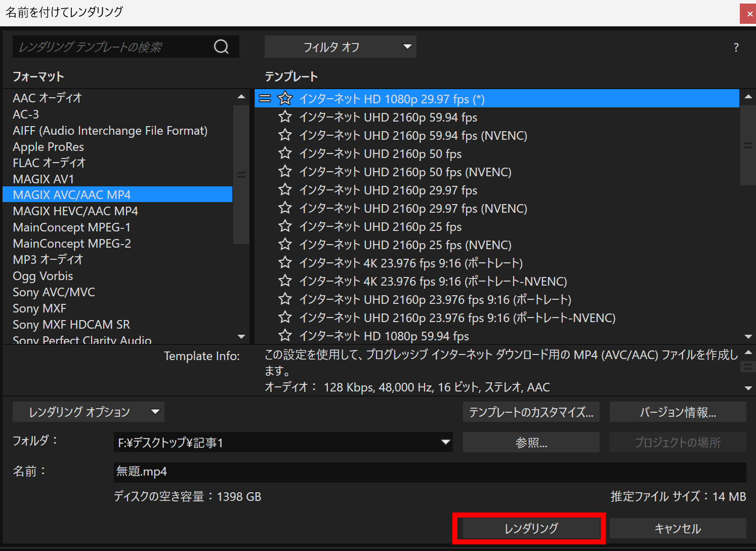This screenshot has width=756, height=551.
Task: Click the handle icon on the selected template row
Action: (x=265, y=98)
